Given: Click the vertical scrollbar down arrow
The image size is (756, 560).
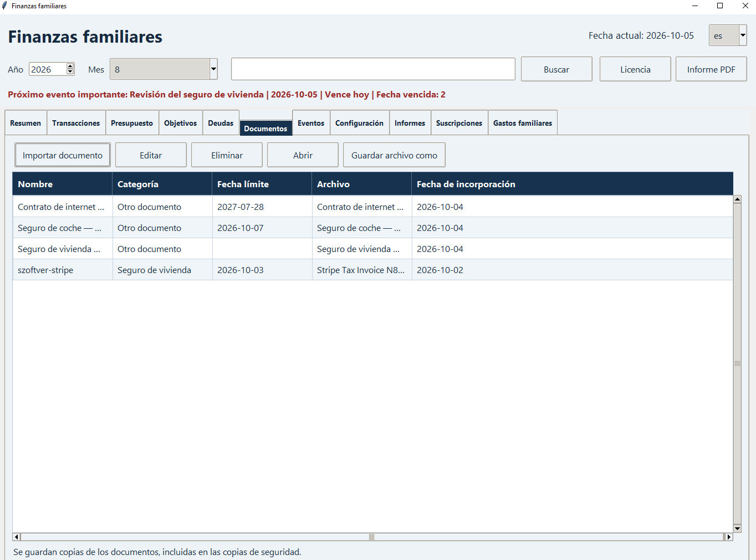Looking at the screenshot, I should pos(737,528).
